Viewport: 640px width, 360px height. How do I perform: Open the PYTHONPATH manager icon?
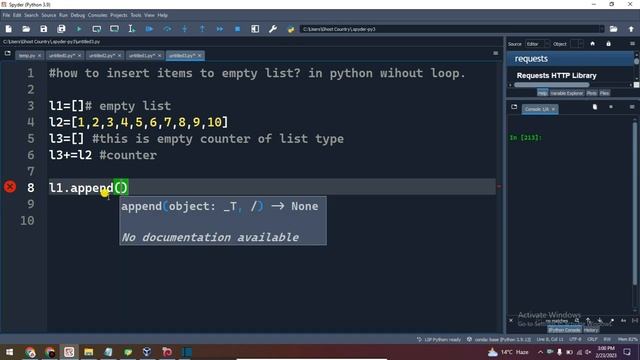click(291, 29)
